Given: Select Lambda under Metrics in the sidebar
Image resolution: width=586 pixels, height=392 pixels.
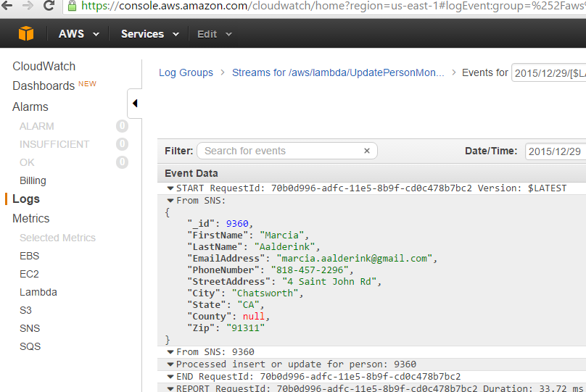Looking at the screenshot, I should [x=38, y=292].
